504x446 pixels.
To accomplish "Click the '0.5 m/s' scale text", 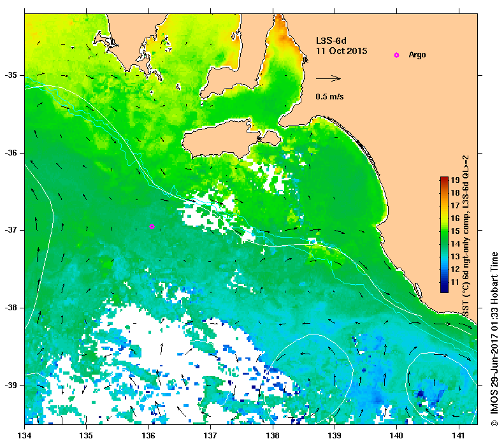I will [329, 96].
